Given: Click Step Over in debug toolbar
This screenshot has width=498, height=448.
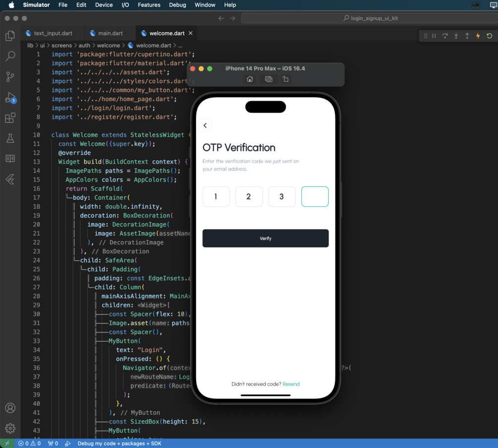Looking at the screenshot, I should click(x=445, y=36).
